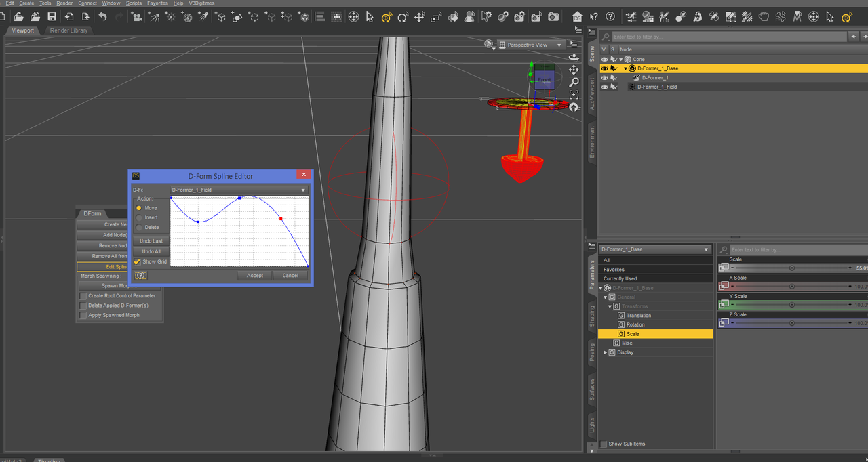
Task: Enable Create Root Control Parameter checkbox
Action: point(83,296)
